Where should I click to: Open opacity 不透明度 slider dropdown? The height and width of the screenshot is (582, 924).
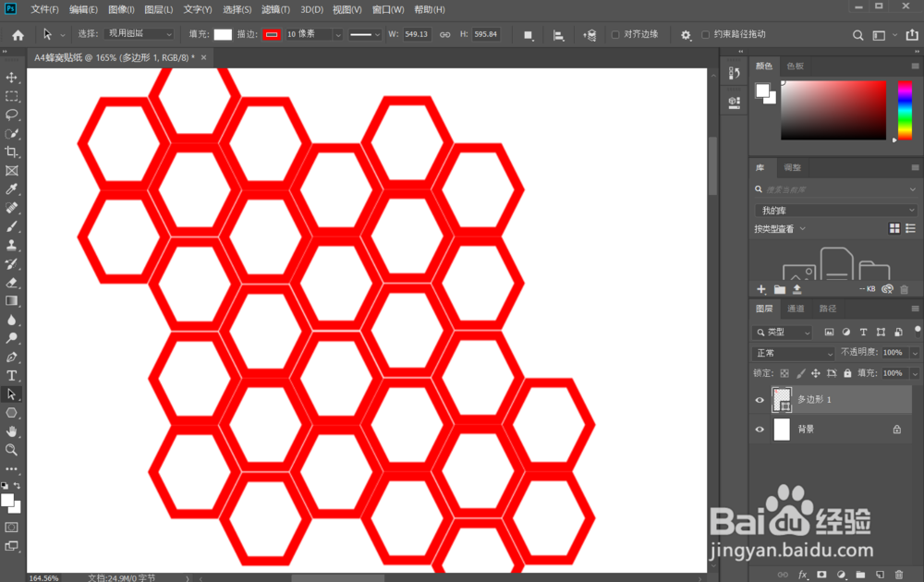pos(915,353)
